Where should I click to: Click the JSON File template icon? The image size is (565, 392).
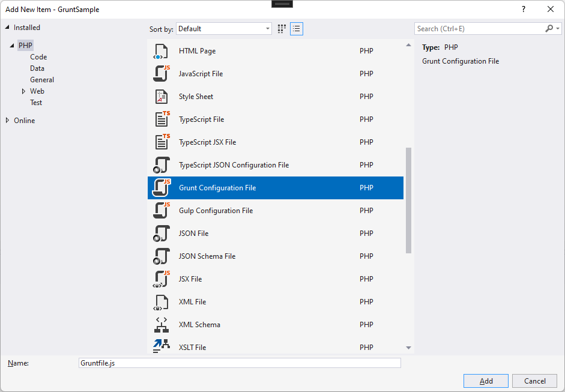(161, 234)
